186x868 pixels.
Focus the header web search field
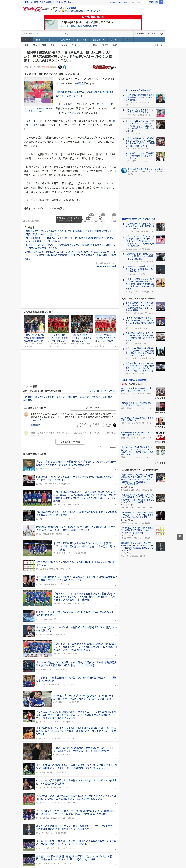pos(139,2)
